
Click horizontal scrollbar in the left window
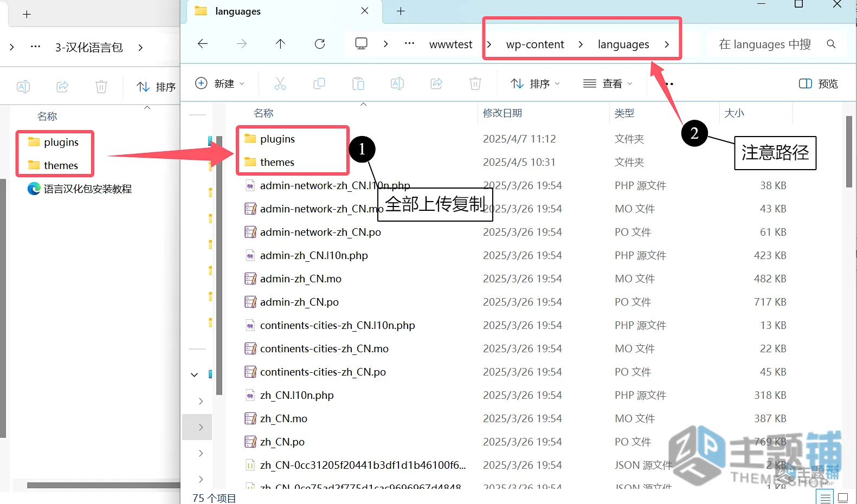click(x=104, y=485)
